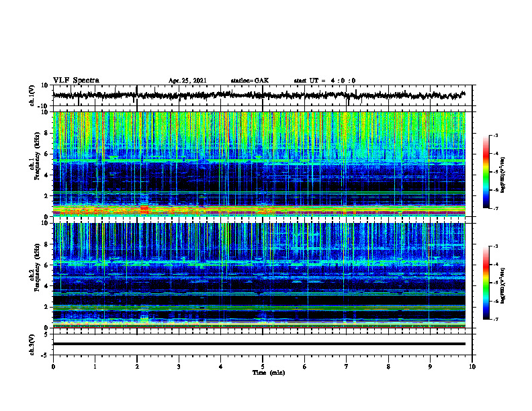Click the 'start UT = 4 : 0 : 0' text
532x411 pixels.
(x=324, y=81)
